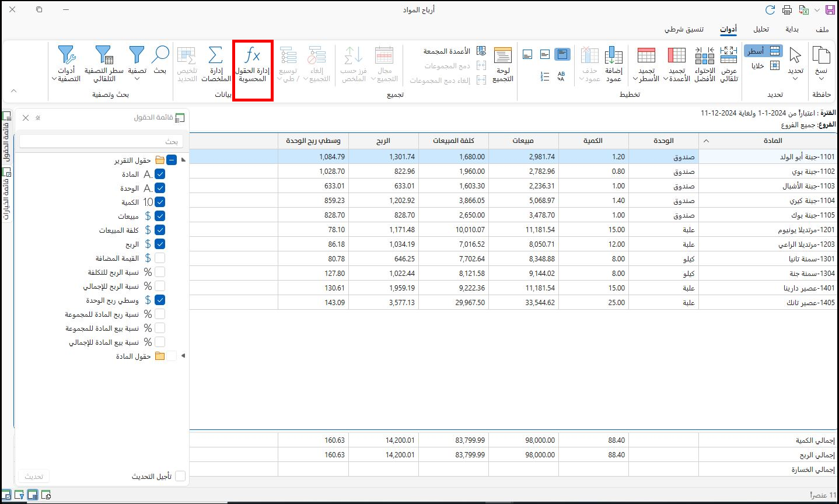Viewport: 839px width, 504px height.
Task: Apply الاحتواء الأفضل best fit
Action: 704,65
